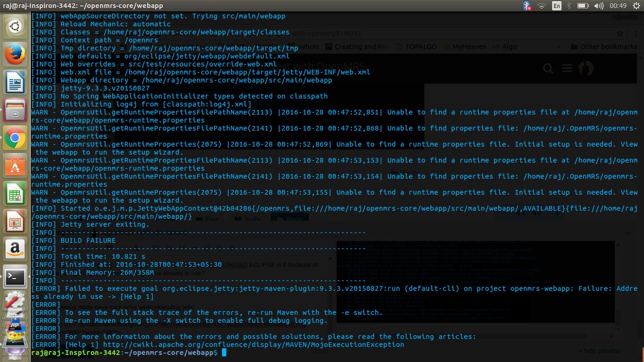Open the TOPALGO bookmark in Chrome
Screen dimensions: 644x362
(416, 47)
